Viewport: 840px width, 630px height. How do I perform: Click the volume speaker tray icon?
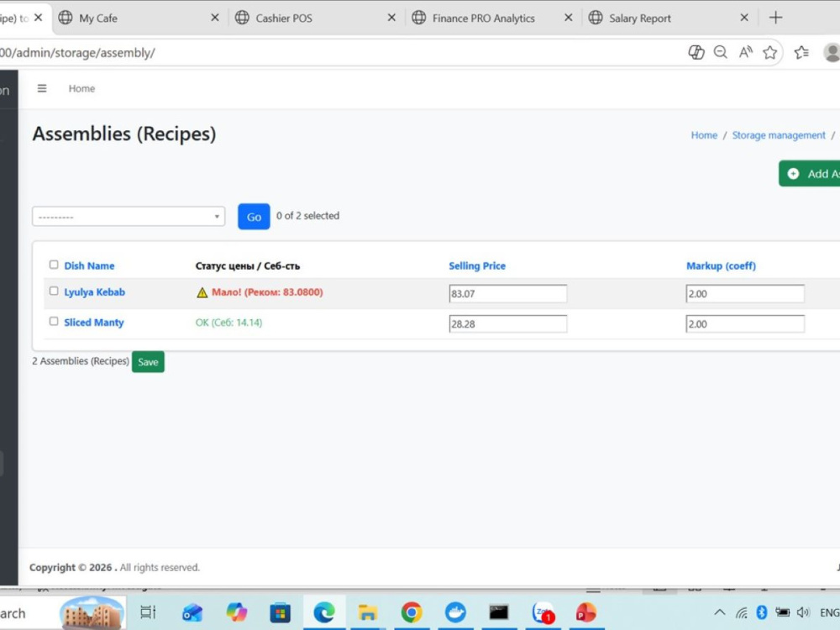pos(802,612)
